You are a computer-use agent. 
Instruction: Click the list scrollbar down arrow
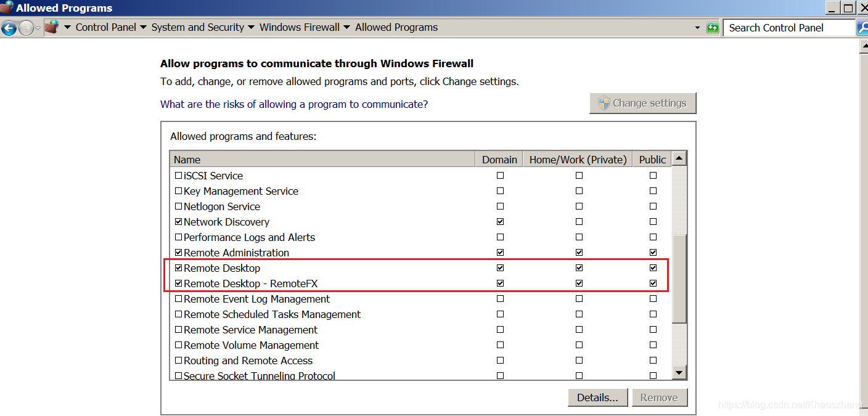tap(679, 372)
